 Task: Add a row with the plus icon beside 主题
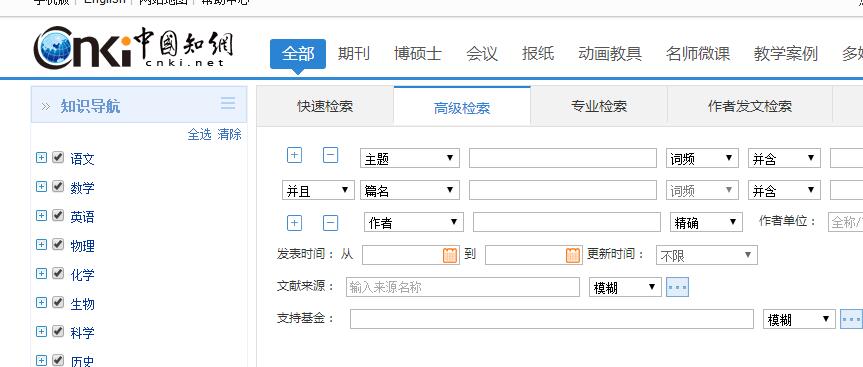[294, 155]
